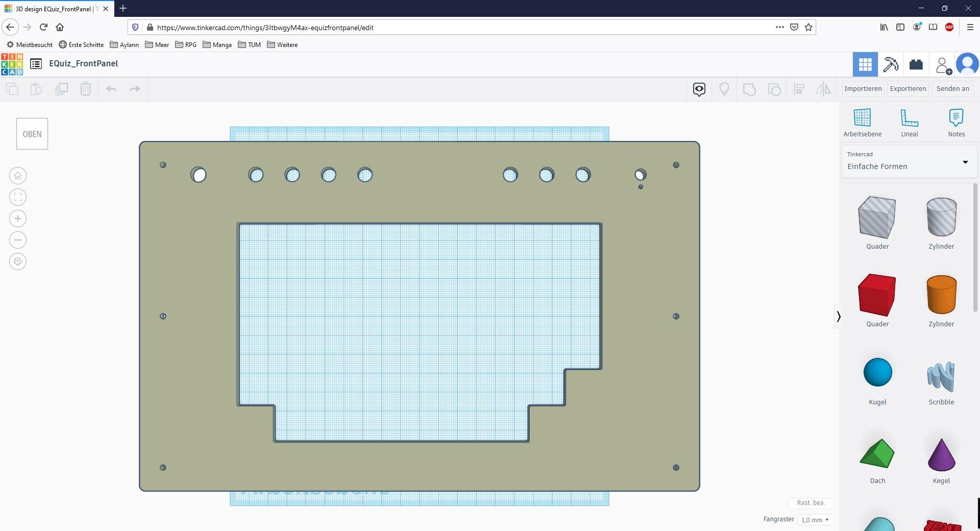Go to the browser home page

[60, 27]
